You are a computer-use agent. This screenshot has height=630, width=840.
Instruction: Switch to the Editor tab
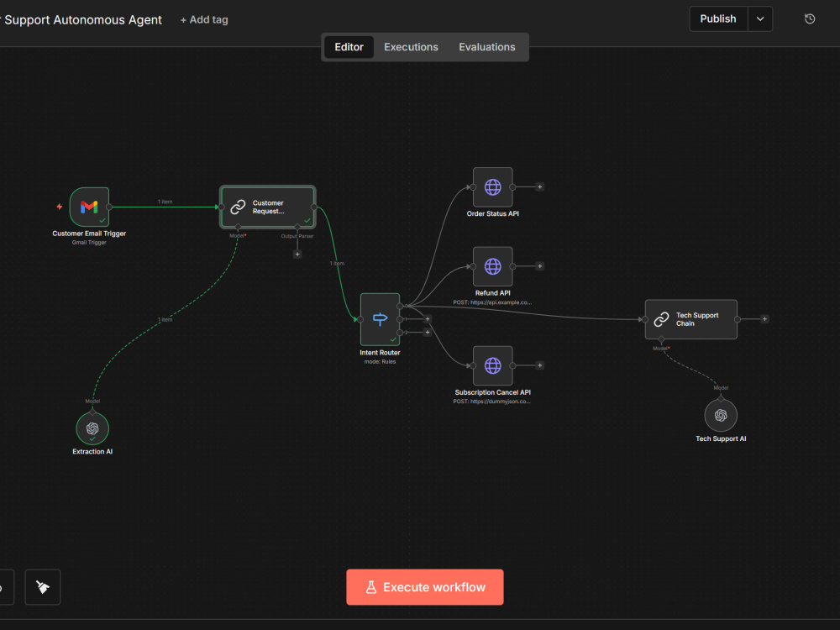pyautogui.click(x=349, y=47)
